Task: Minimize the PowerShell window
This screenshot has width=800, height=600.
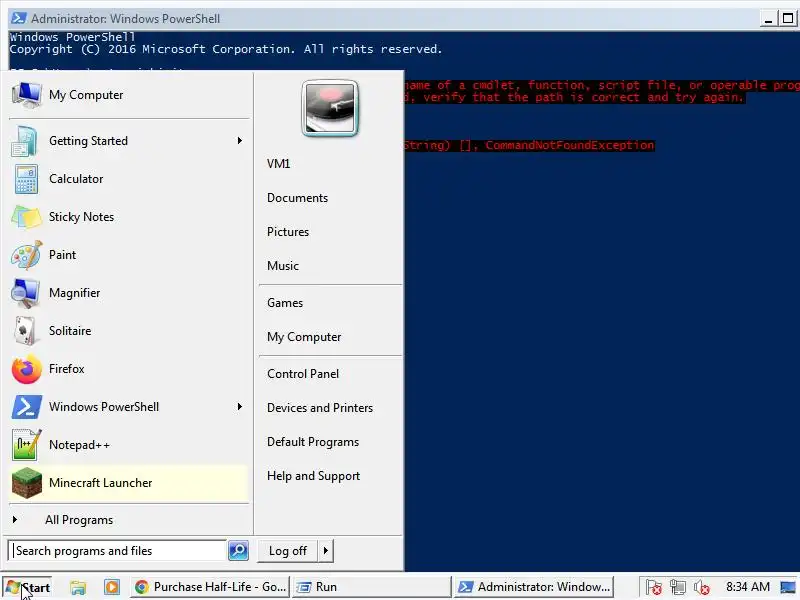Action: (769, 19)
